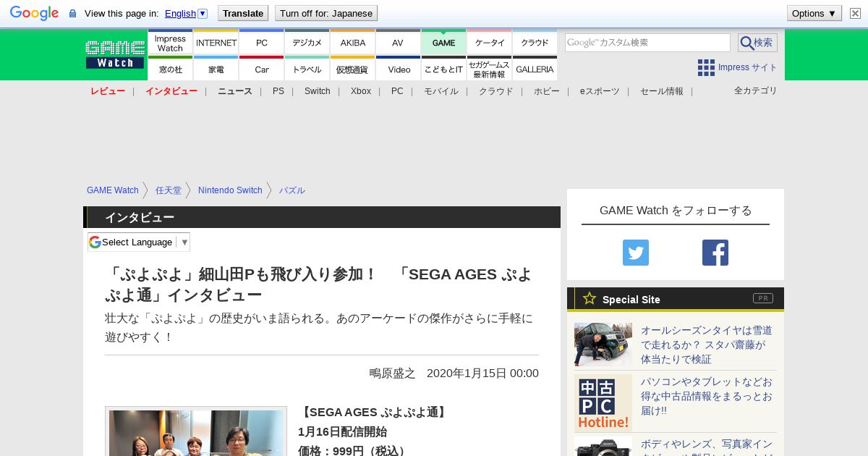Click the GAME Watch logo
868x456 pixels.
(x=116, y=55)
